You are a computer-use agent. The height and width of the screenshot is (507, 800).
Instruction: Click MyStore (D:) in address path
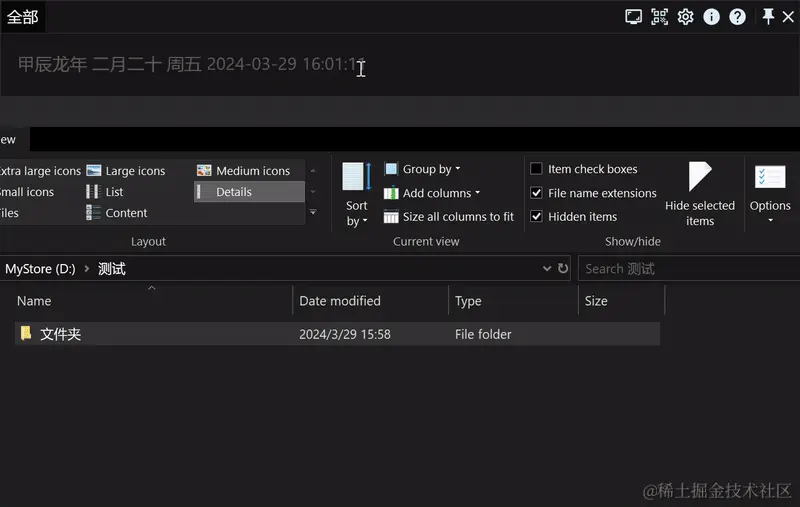(40, 269)
